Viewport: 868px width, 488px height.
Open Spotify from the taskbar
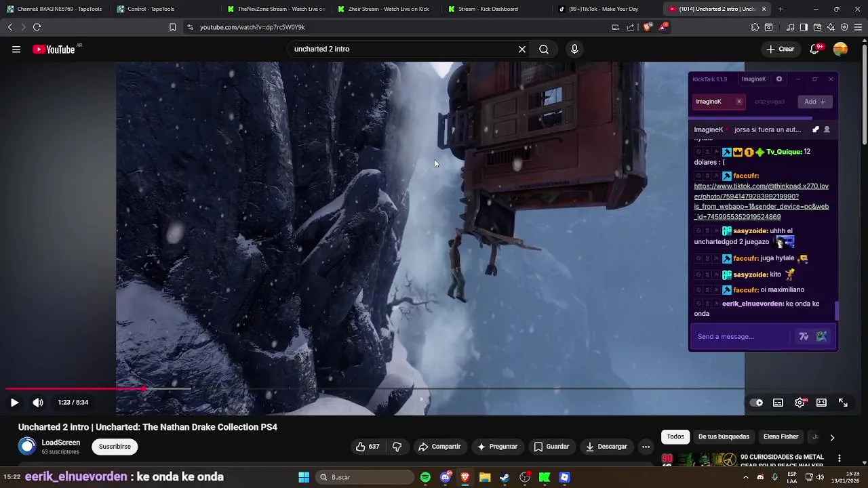[x=425, y=477]
